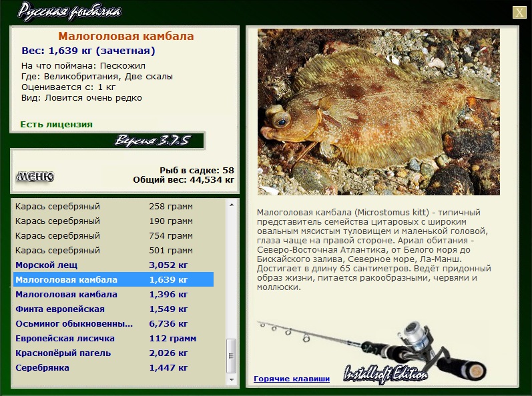Click the Версия 3.7.5 banner
The width and height of the screenshot is (532, 396).
[152, 140]
